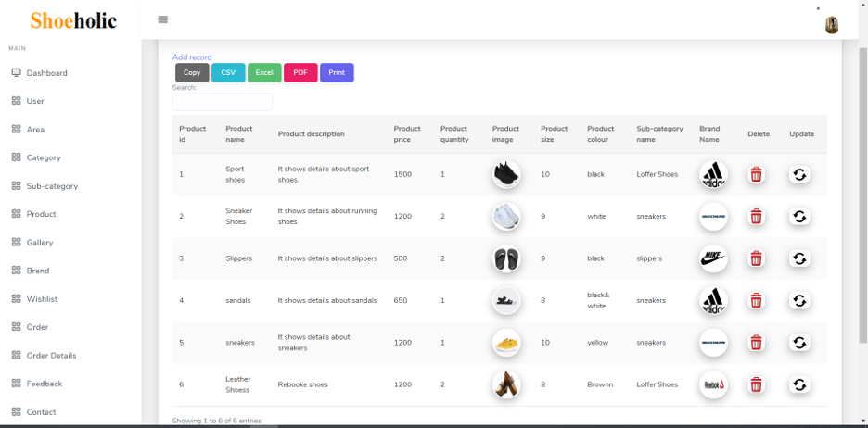This screenshot has height=428, width=868.
Task: Click the Dashboard monitor icon in sidebar
Action: [16, 72]
